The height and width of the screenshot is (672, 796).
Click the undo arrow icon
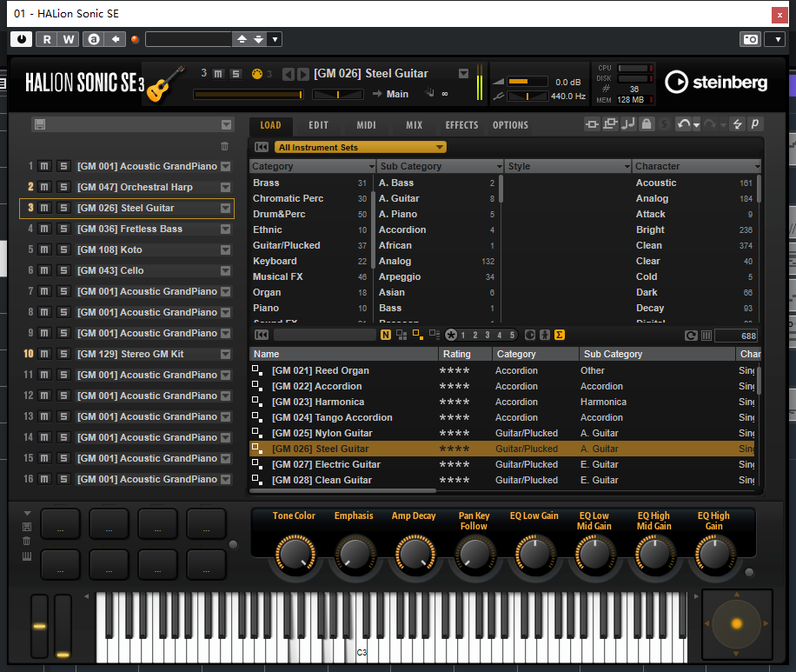tap(684, 124)
